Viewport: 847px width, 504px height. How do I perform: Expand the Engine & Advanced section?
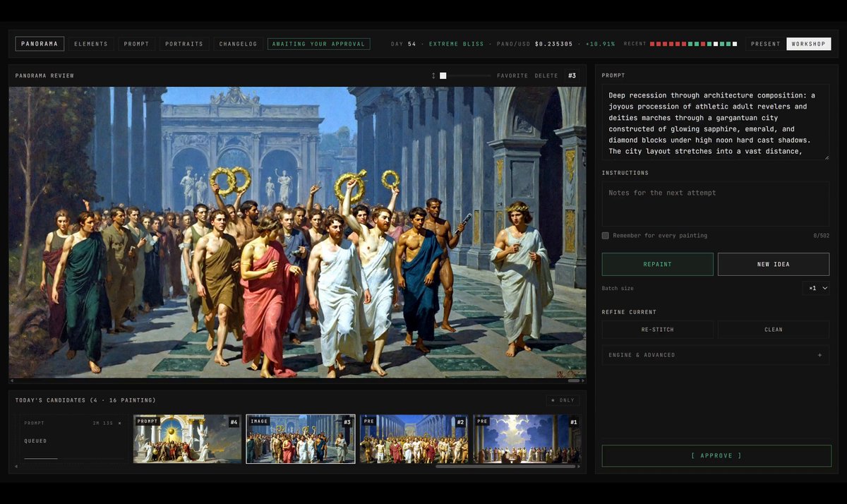click(715, 355)
